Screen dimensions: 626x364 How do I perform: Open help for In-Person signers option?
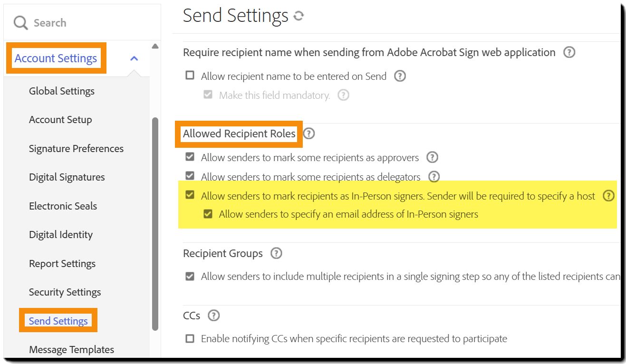pos(608,196)
